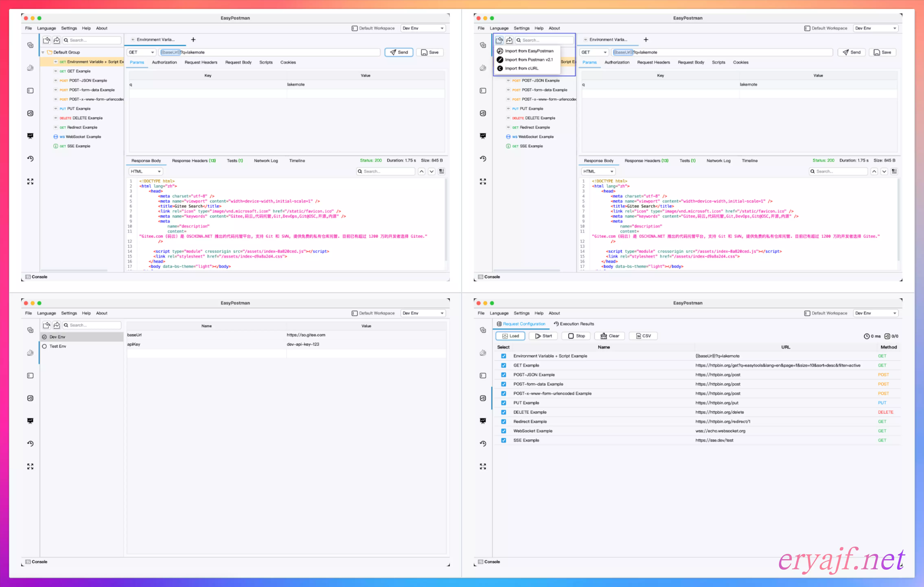
Task: Select the Test Env radio button
Action: pyautogui.click(x=45, y=346)
